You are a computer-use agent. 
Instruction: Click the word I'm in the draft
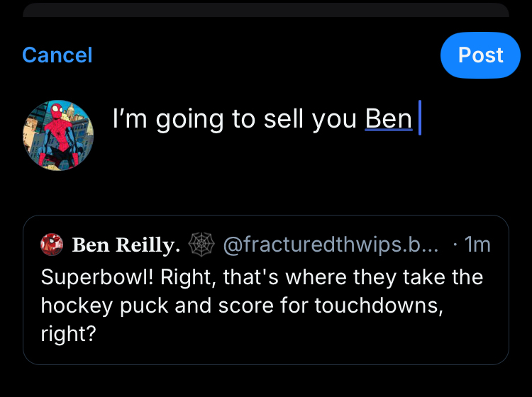pos(130,119)
